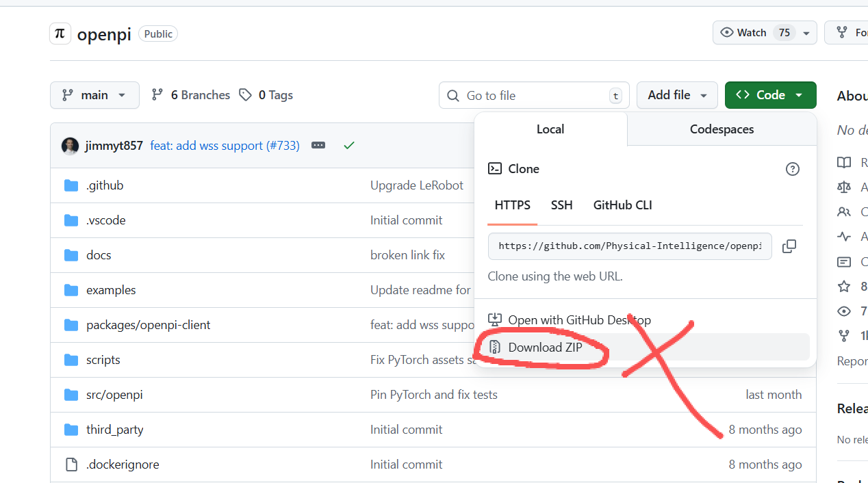Screen dimensions: 868x483
Task: Switch to the Local tab
Action: (x=550, y=129)
